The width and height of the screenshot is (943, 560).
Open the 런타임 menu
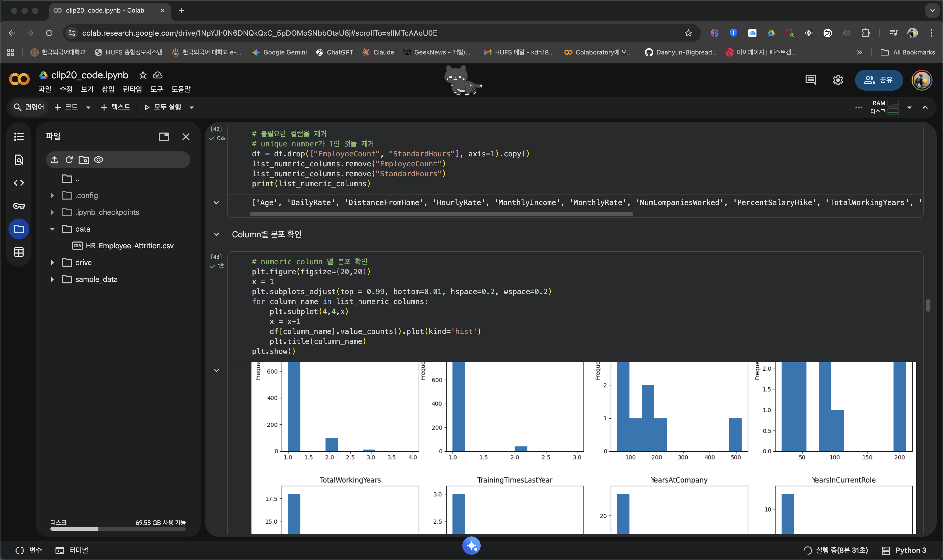point(132,89)
